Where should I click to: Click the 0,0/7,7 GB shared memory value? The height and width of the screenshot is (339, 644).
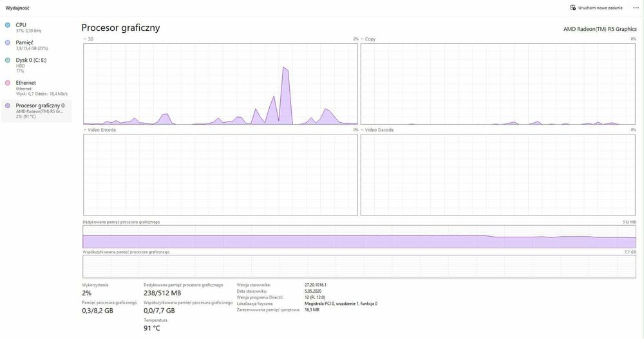[159, 311]
